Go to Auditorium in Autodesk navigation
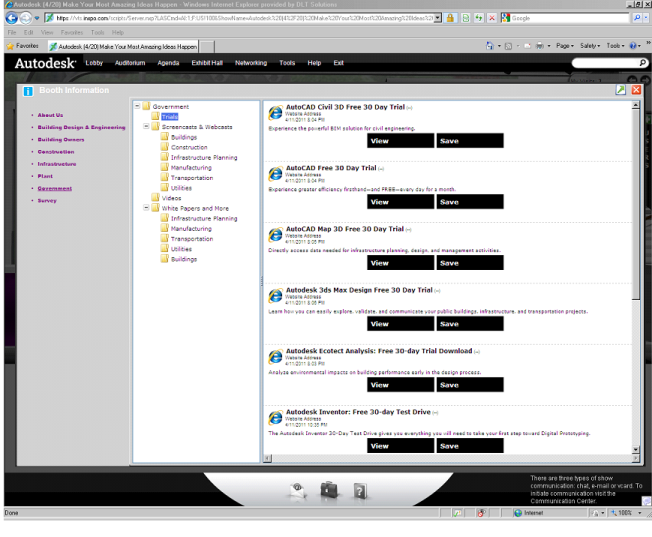The width and height of the screenshot is (652, 537). (x=130, y=63)
